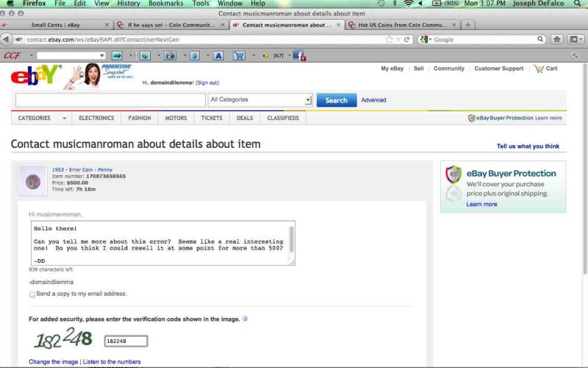Click the Facebook icon in CCF toolbar

click(299, 56)
